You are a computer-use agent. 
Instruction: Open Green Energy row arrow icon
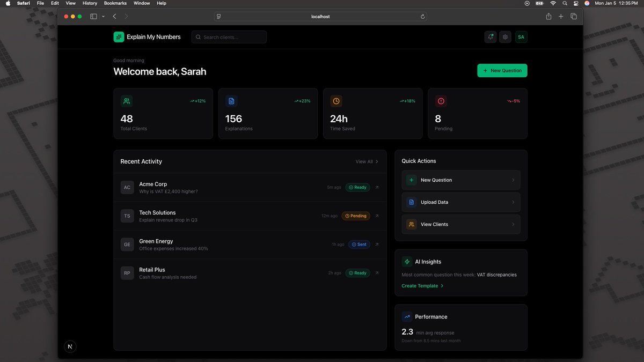point(377,244)
